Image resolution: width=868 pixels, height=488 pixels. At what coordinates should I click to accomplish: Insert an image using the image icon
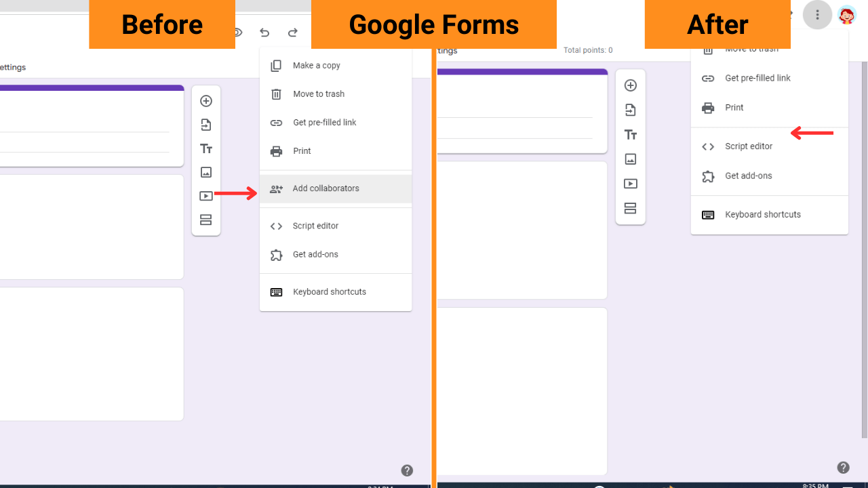[x=205, y=172]
